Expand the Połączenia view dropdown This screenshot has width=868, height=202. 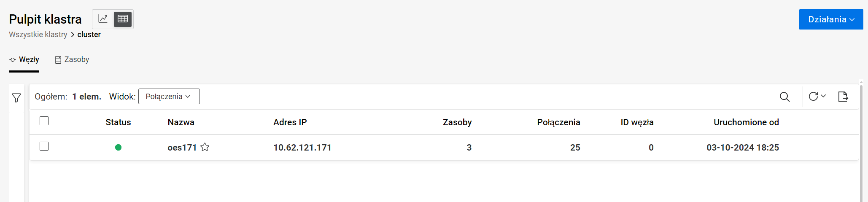point(169,97)
